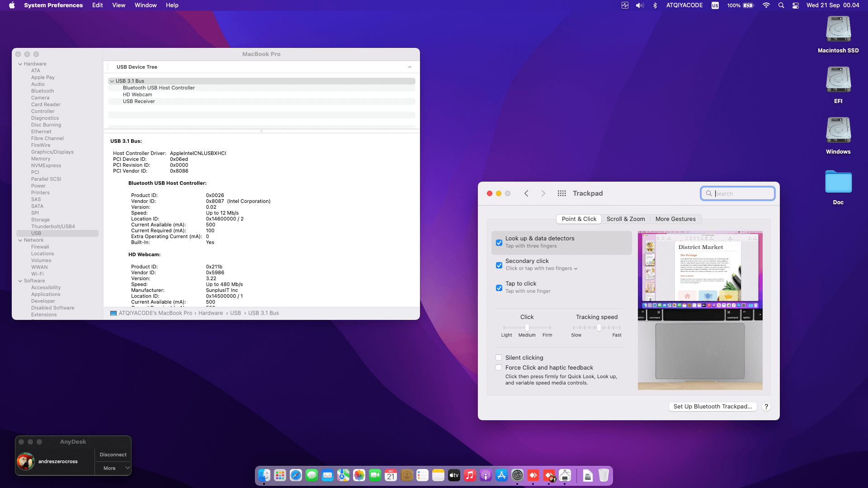Enable Force Click and haptic feedback
868x488 pixels.
point(499,367)
